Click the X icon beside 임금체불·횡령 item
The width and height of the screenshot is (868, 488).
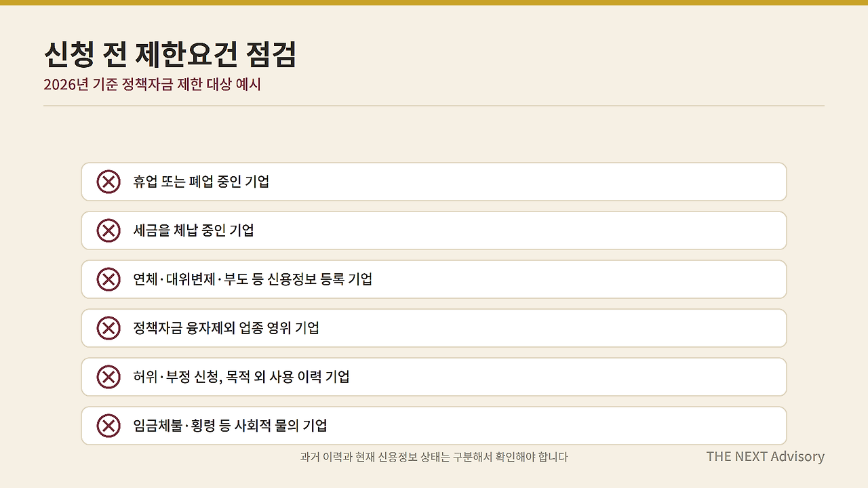tap(108, 426)
